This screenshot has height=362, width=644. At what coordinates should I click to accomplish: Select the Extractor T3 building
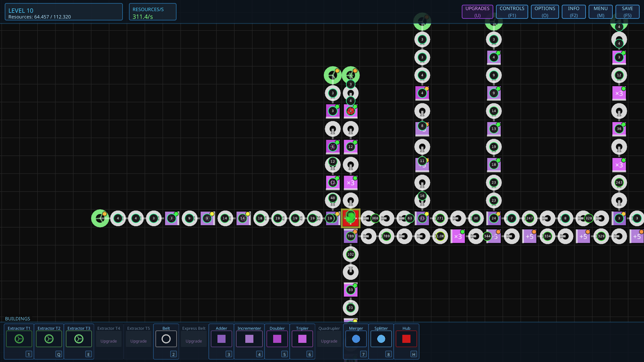tap(79, 339)
